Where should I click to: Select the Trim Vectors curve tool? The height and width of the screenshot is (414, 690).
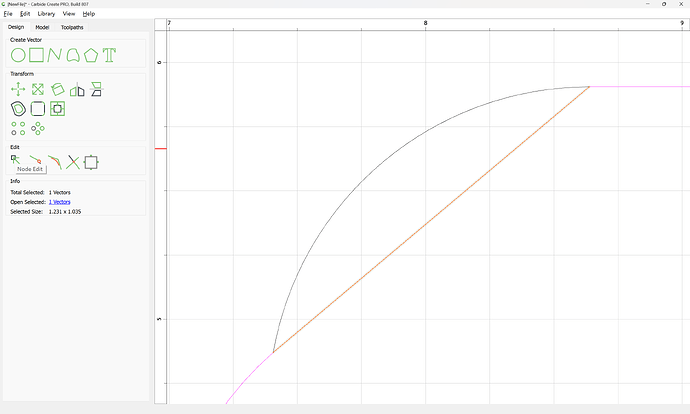tap(55, 162)
